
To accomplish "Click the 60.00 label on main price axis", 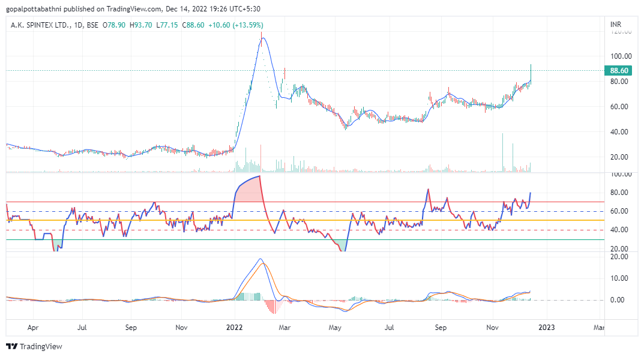I will pyautogui.click(x=619, y=106).
